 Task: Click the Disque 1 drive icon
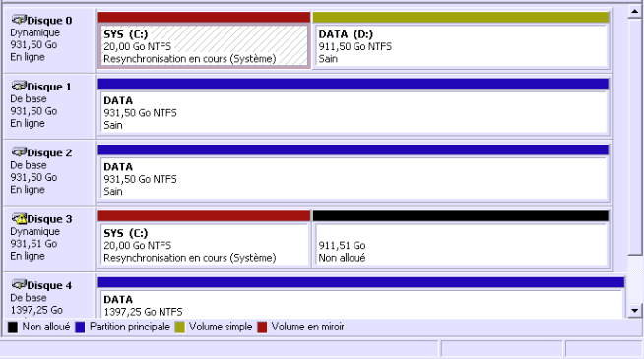(x=19, y=86)
